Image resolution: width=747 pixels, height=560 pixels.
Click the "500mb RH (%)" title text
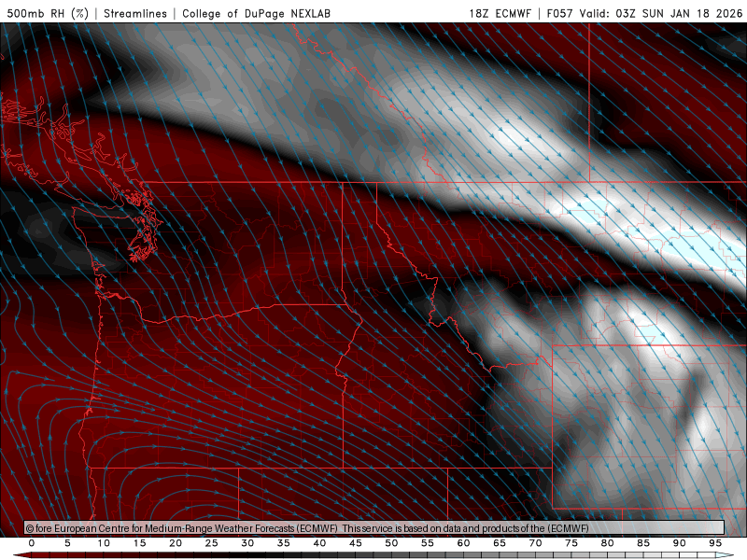[x=48, y=13]
